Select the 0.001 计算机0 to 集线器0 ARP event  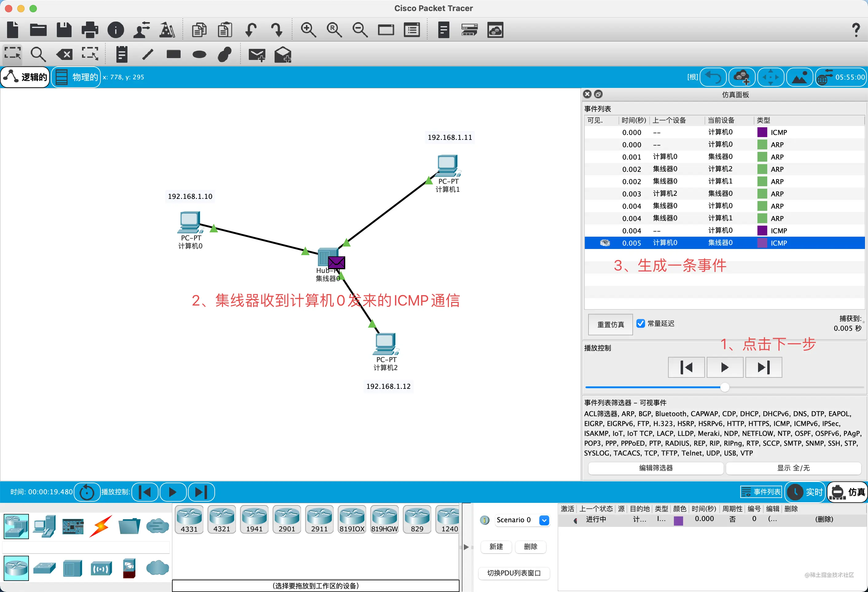pyautogui.click(x=725, y=157)
